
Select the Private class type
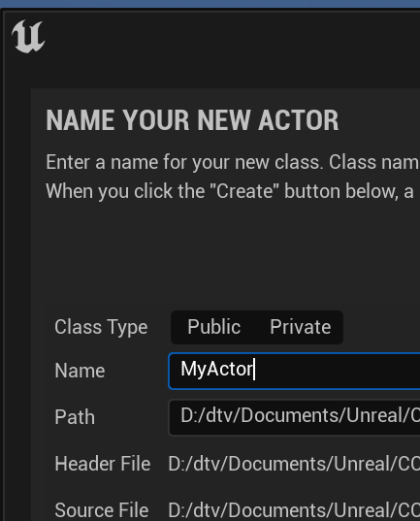[x=301, y=327]
